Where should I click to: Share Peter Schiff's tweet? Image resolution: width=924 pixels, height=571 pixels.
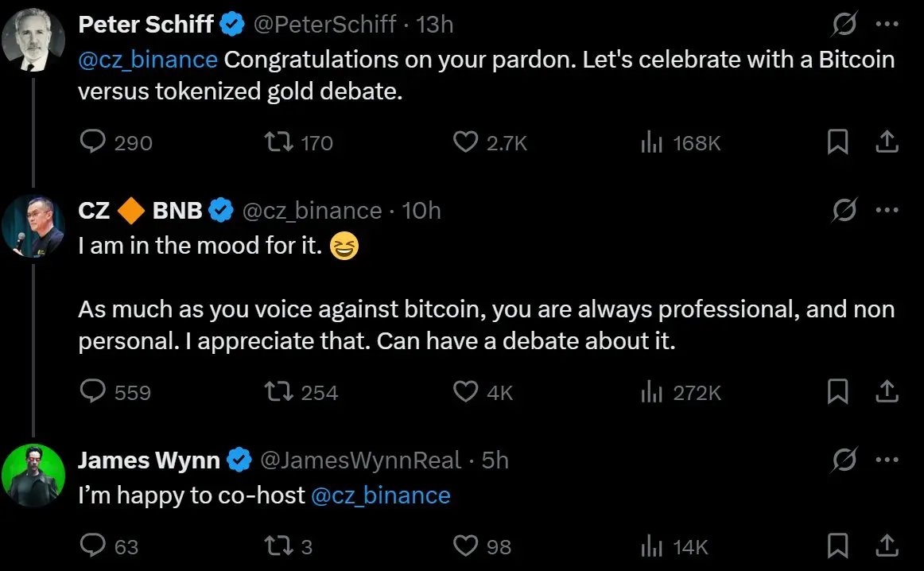pos(887,142)
